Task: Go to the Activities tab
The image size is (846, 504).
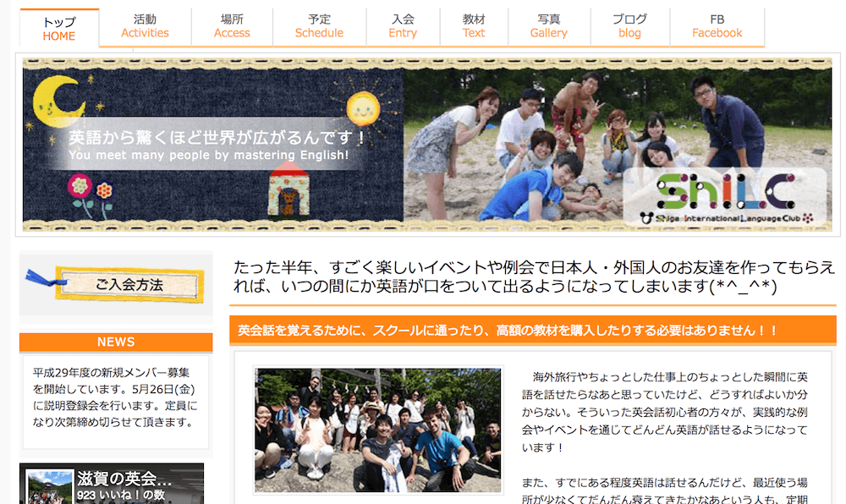Action: pos(145,26)
